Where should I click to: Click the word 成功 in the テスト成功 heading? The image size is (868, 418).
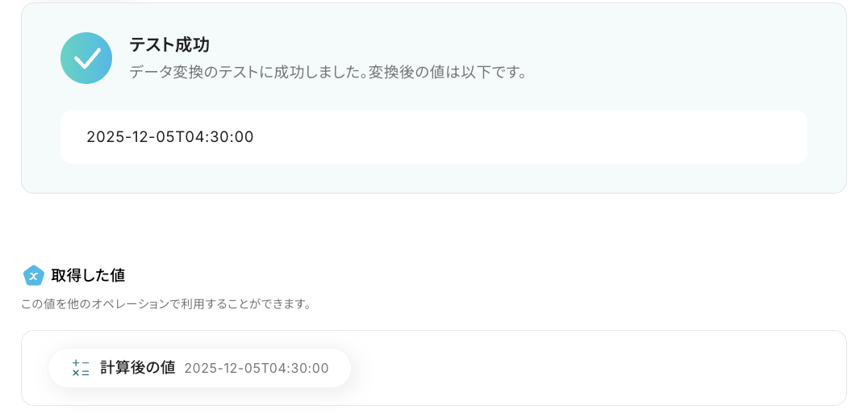(x=193, y=45)
